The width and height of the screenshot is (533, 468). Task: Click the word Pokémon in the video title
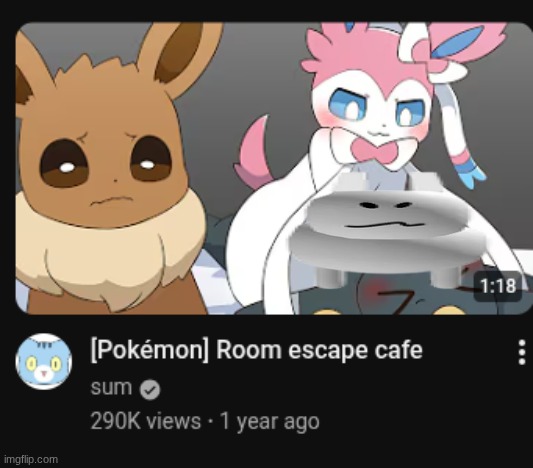(x=150, y=350)
